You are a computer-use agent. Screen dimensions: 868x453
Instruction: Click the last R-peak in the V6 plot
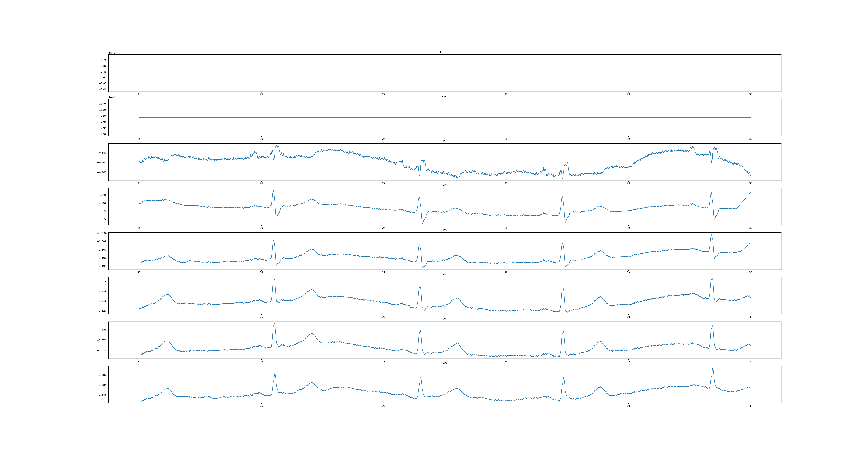[x=713, y=368]
